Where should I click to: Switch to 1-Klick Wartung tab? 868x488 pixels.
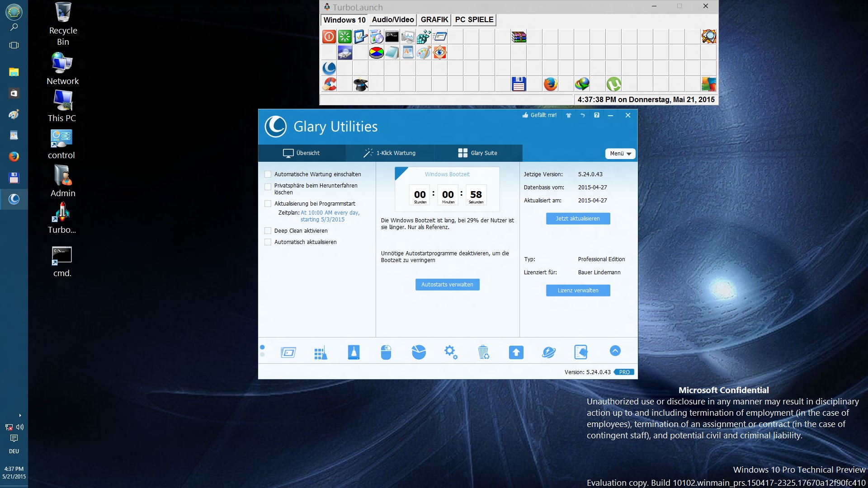(390, 153)
